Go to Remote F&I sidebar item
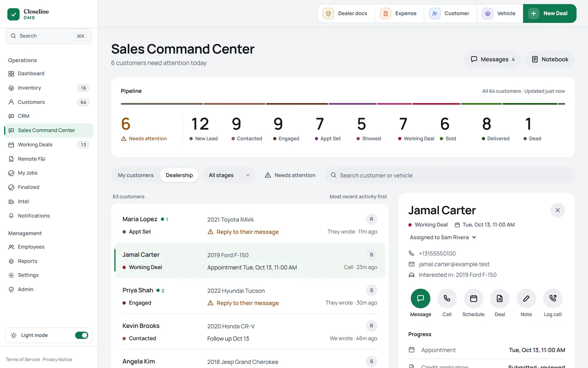This screenshot has height=368, width=588. click(49, 159)
